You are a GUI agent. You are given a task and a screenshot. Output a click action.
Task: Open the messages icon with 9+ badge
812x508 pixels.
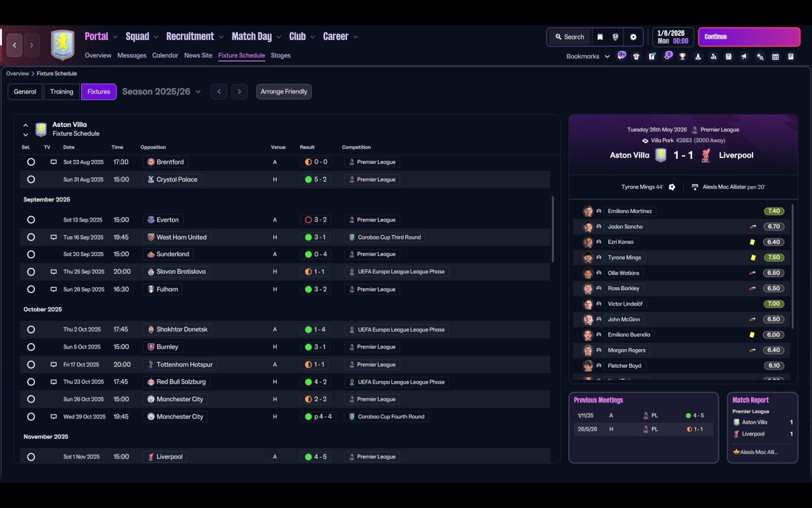621,56
